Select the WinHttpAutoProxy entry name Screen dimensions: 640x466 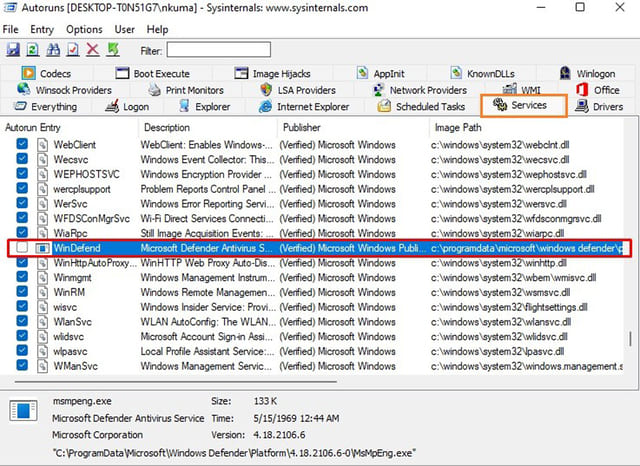[x=95, y=263]
